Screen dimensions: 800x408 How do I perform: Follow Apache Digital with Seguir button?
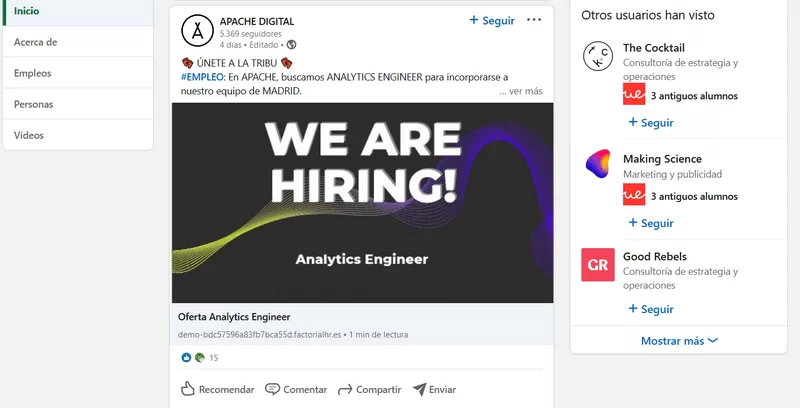(x=492, y=20)
